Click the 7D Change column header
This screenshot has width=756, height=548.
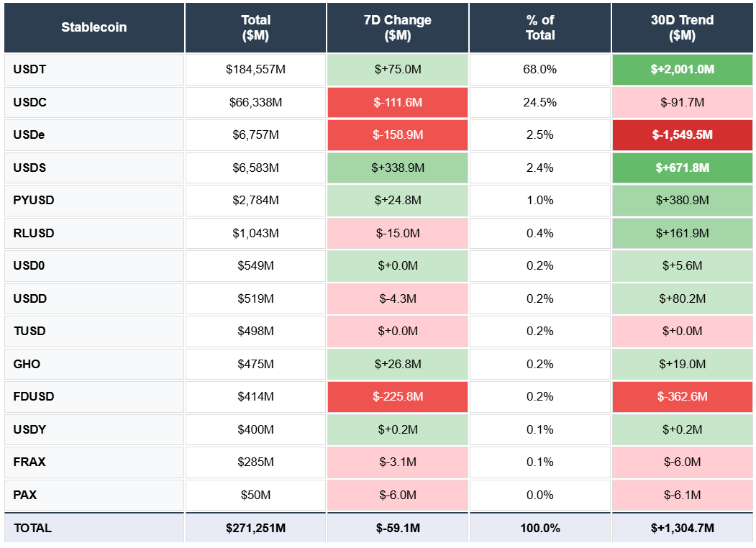(x=397, y=27)
